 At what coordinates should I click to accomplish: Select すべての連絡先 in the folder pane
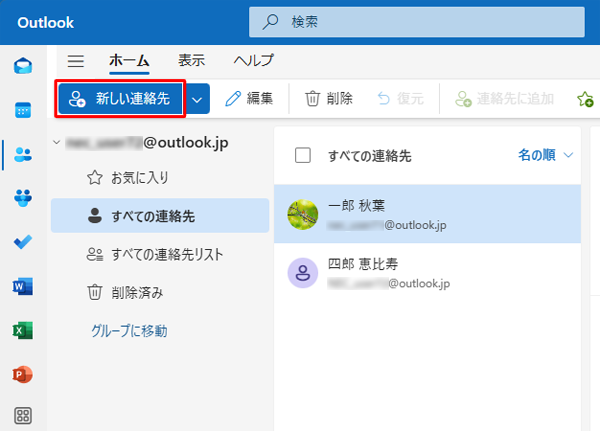(160, 216)
